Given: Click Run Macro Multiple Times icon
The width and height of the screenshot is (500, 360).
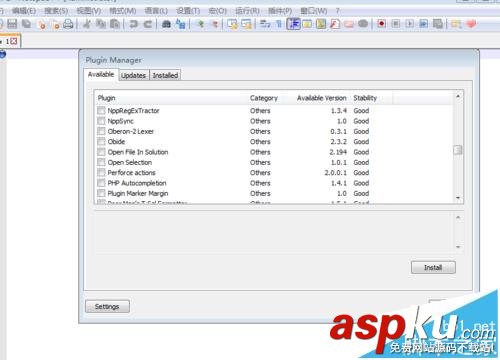Looking at the screenshot, I should click(x=424, y=24).
